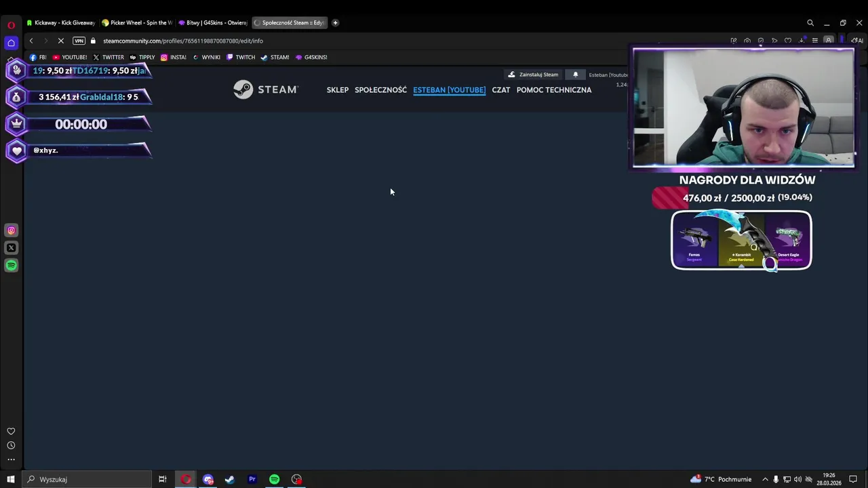Viewport: 868px width, 488px height.
Task: Open Opera flow send icon
Action: point(774,41)
